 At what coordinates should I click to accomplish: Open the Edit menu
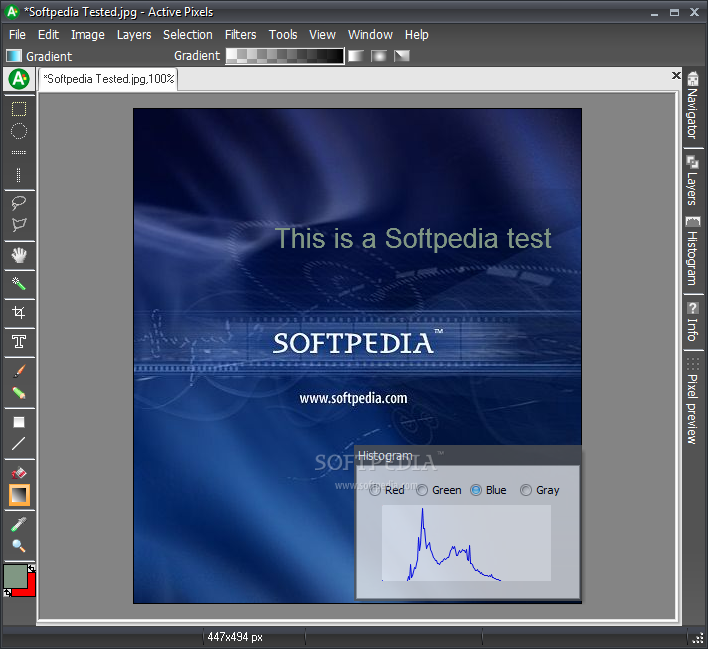(48, 35)
